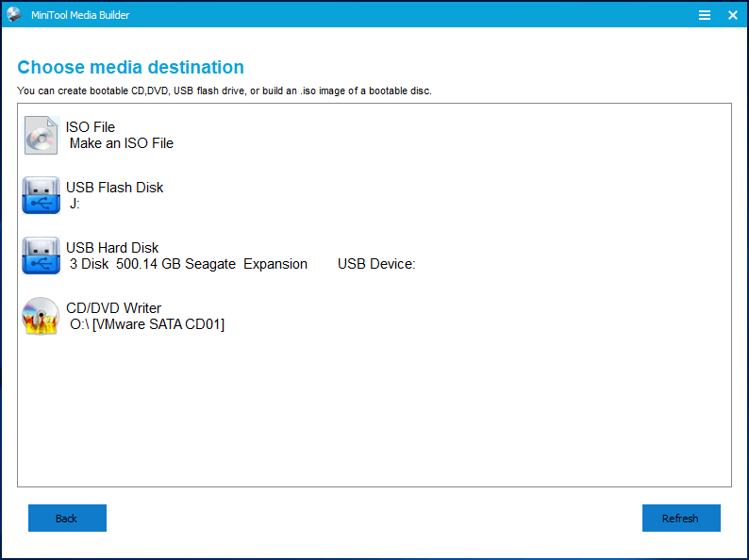749x560 pixels.
Task: Click the ISO File disc icon
Action: pyautogui.click(x=42, y=135)
